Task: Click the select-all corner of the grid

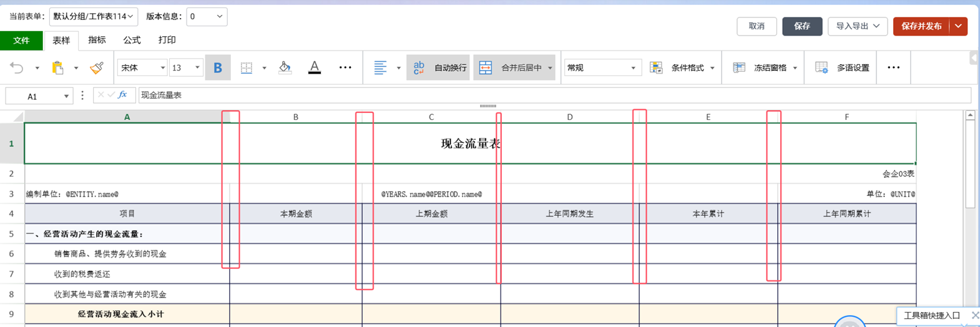Action: pyautogui.click(x=12, y=117)
